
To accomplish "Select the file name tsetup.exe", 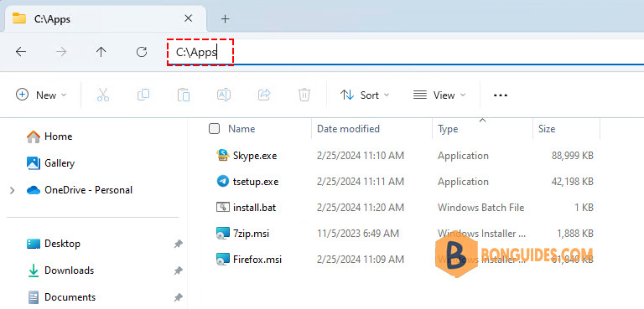I will [256, 182].
